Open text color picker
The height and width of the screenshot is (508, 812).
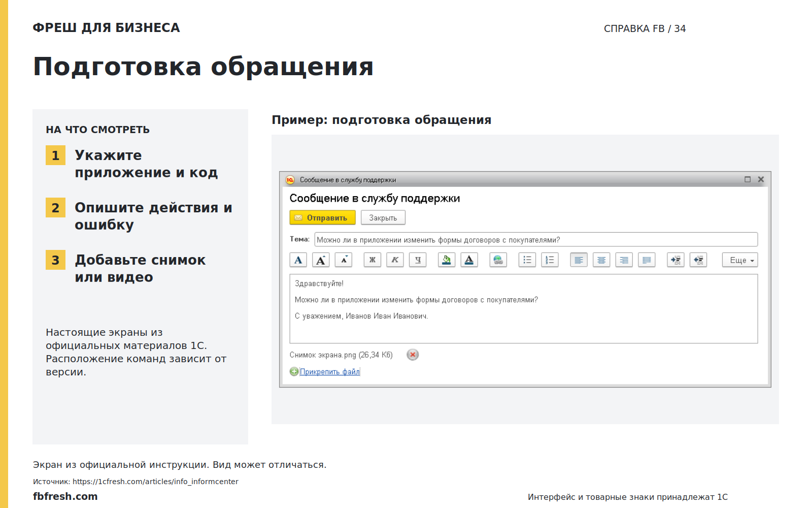click(469, 260)
